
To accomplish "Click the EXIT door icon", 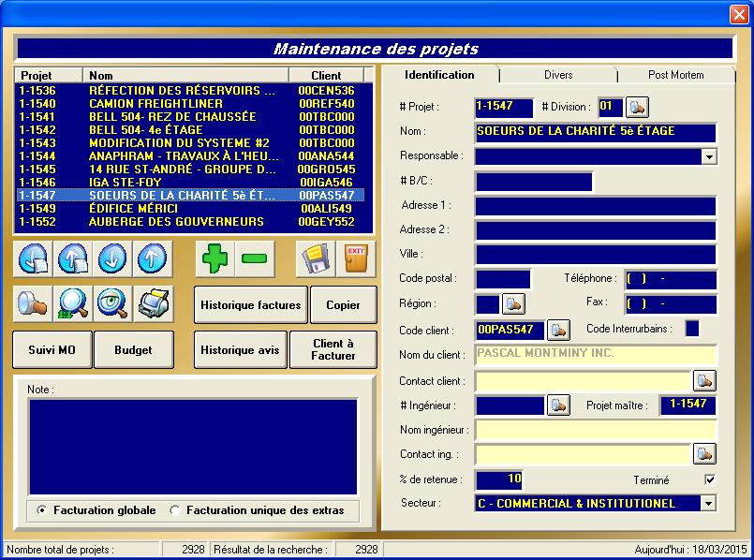I will 356,258.
